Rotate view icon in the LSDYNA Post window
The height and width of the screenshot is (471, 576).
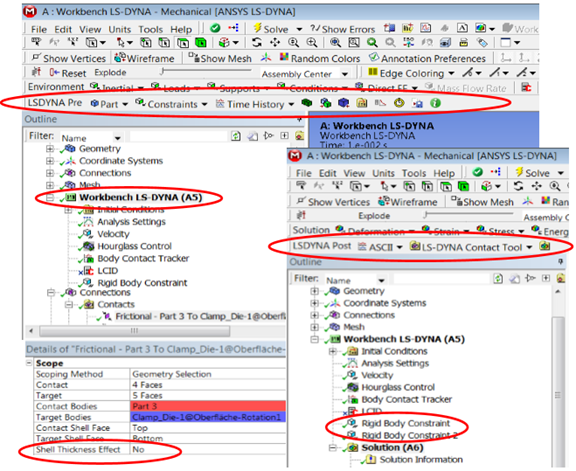click(518, 186)
